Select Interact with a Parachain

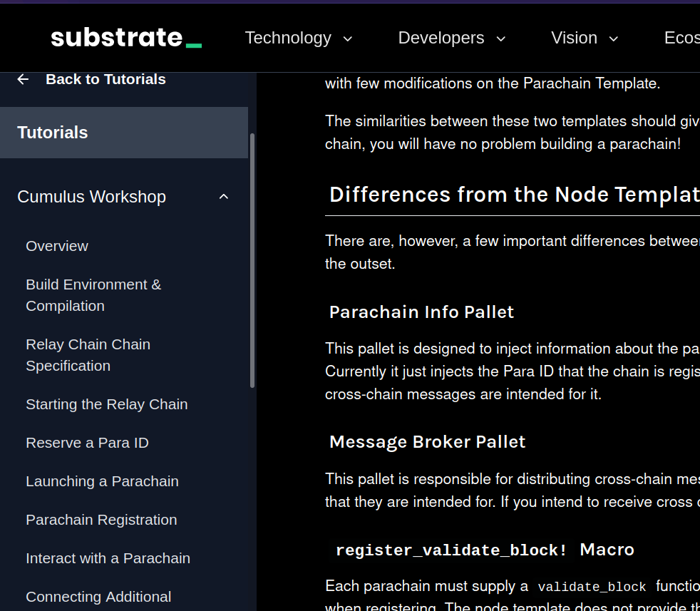click(x=108, y=558)
